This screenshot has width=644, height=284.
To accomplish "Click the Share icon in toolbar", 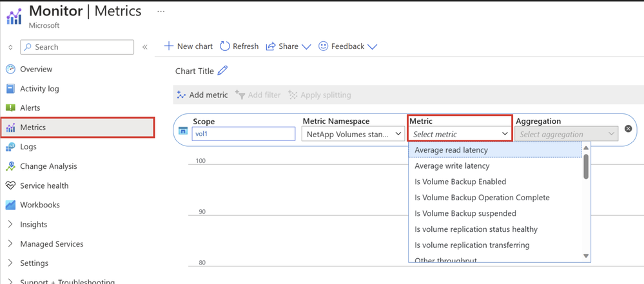I will (x=270, y=46).
